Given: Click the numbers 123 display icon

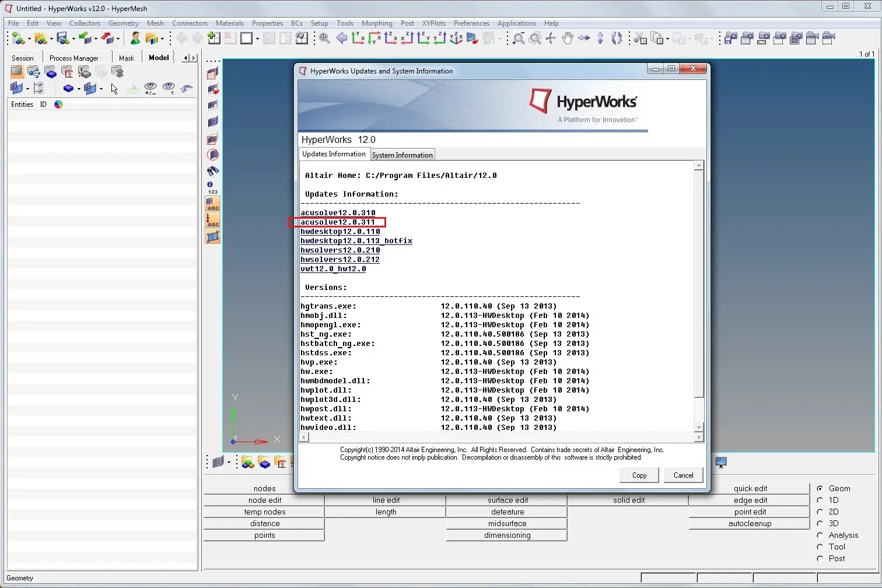Looking at the screenshot, I should [213, 187].
